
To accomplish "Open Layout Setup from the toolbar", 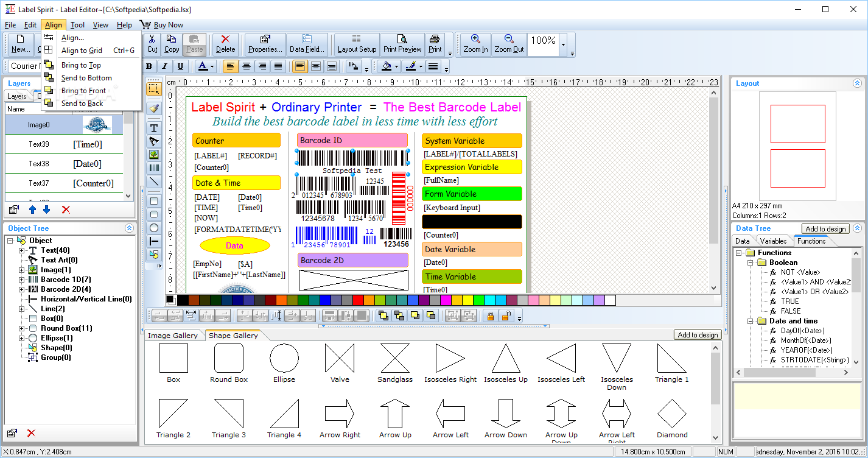I will point(357,44).
